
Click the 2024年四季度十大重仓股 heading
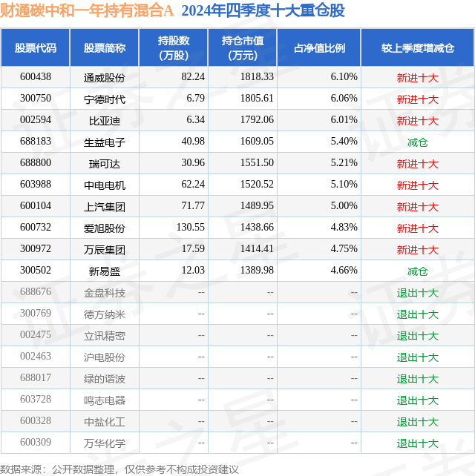pyautogui.click(x=263, y=10)
